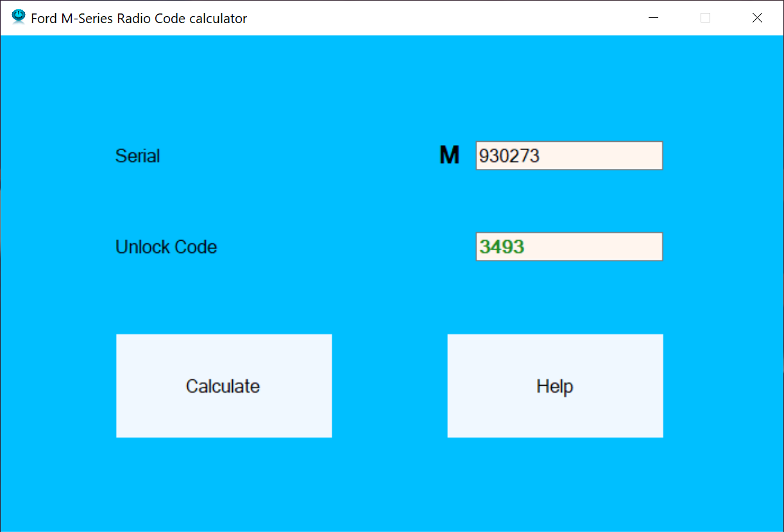Image resolution: width=784 pixels, height=532 pixels.
Task: Select the Unlock Code result field
Action: [x=569, y=246]
